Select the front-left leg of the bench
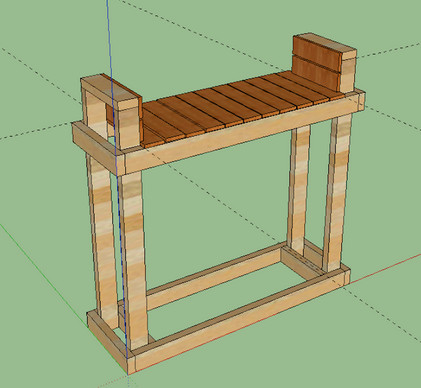The width and height of the screenshot is (421, 388). [134, 260]
